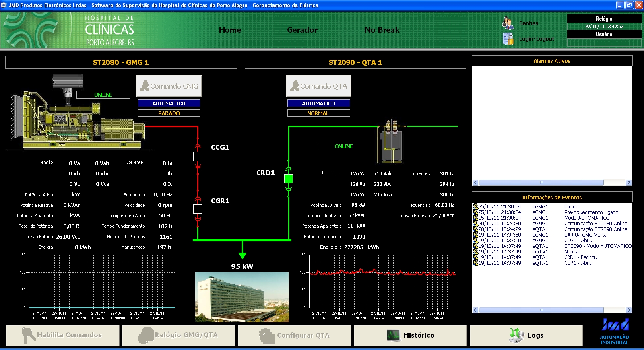Open the Gerador menu item
The height and width of the screenshot is (350, 644).
click(x=302, y=30)
